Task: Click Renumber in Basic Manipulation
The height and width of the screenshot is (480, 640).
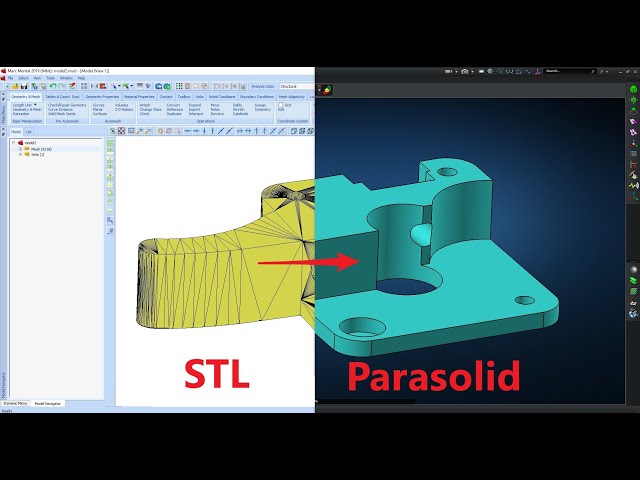Action: pyautogui.click(x=21, y=114)
